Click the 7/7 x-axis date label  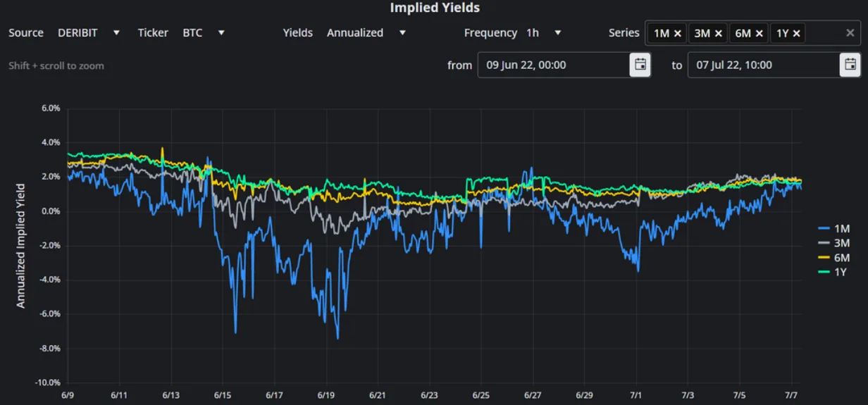[x=791, y=396]
